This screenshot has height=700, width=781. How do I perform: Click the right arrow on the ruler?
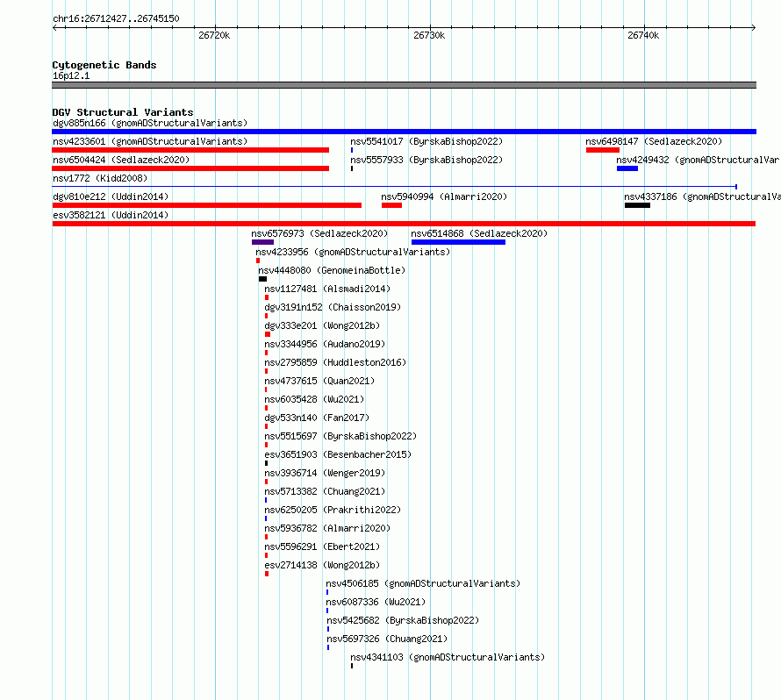pos(753,27)
